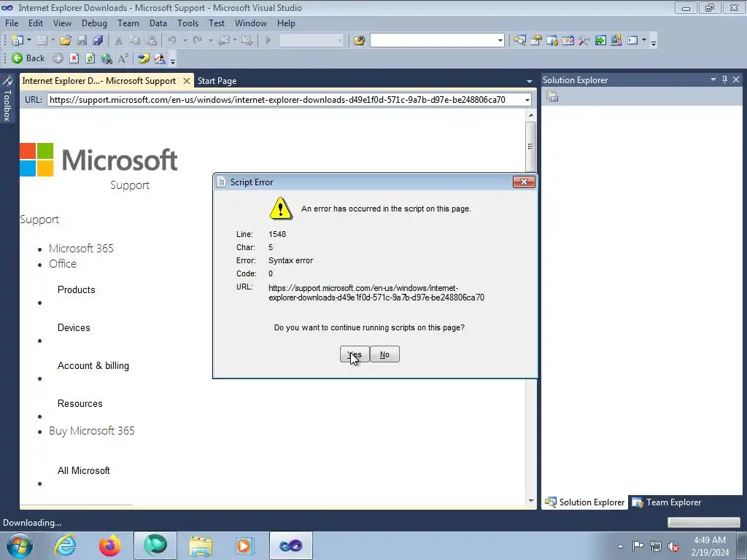Click the Paste clipboard toolbar icon
The image size is (747, 560).
tap(151, 41)
